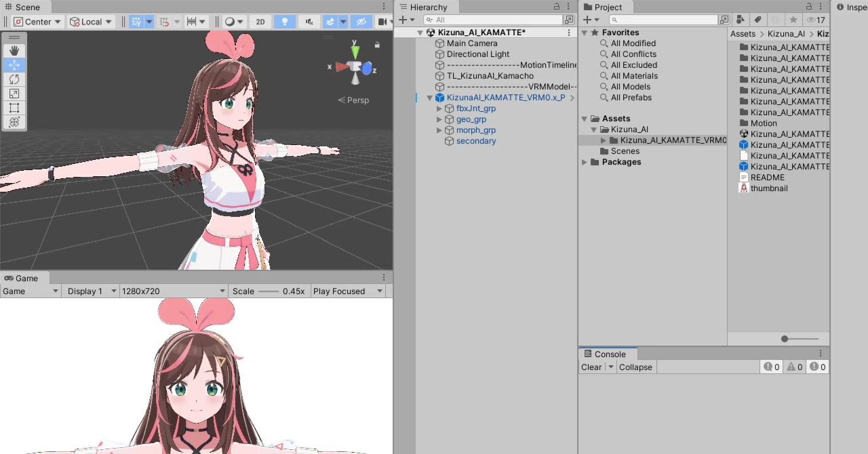Open the Local handle rotation dropdown
Screen dimensions: 868x454
point(91,22)
